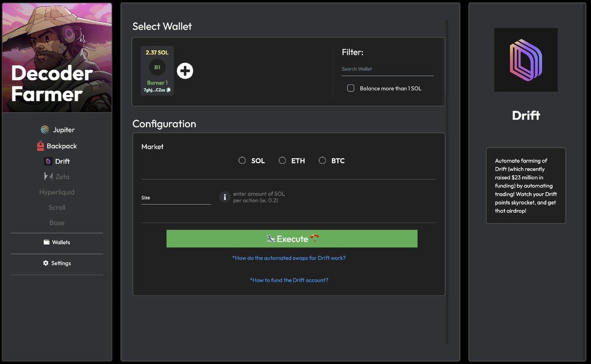
Task: Click the 'Burner 1' wallet name
Action: (157, 83)
